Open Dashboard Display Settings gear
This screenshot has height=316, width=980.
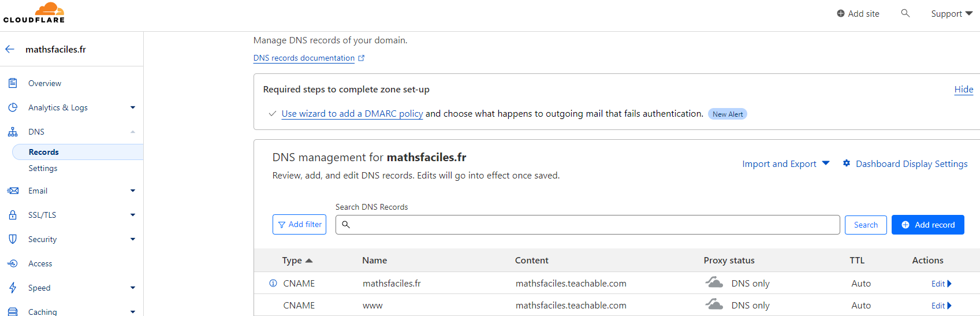point(847,163)
